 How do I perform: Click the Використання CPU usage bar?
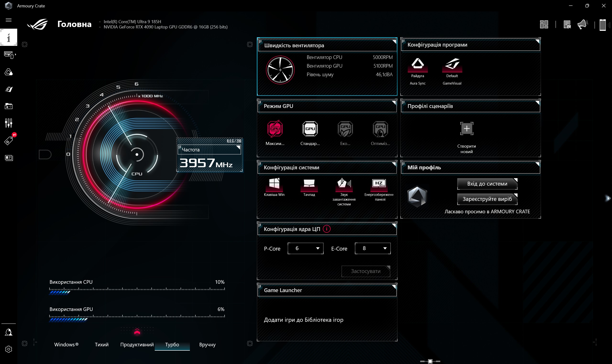pos(137,290)
